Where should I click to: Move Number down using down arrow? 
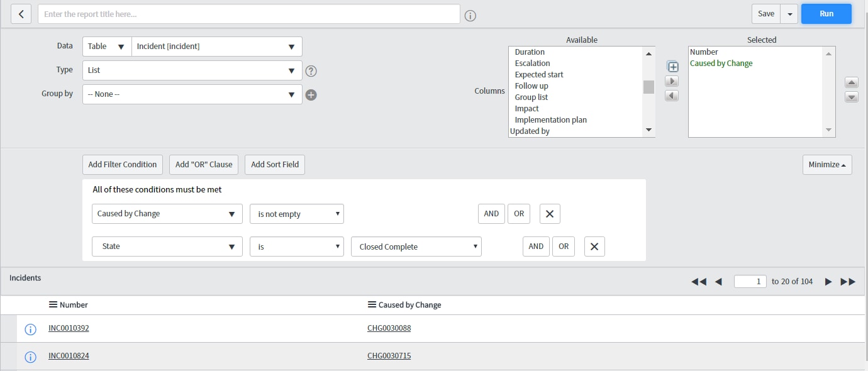(852, 97)
